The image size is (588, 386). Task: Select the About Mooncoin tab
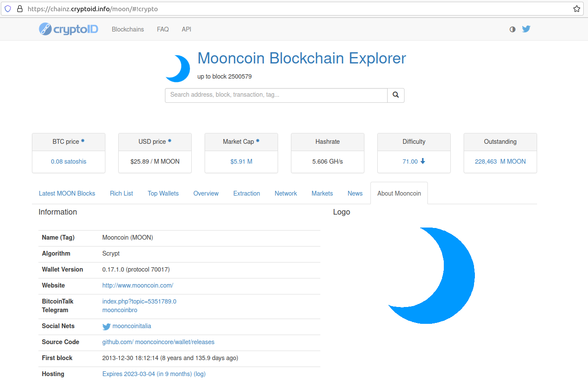pyautogui.click(x=399, y=193)
